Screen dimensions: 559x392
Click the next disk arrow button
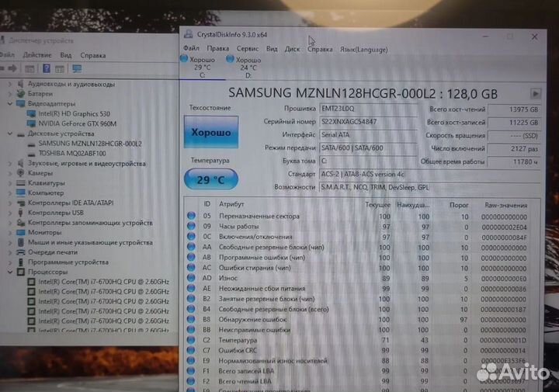click(535, 94)
